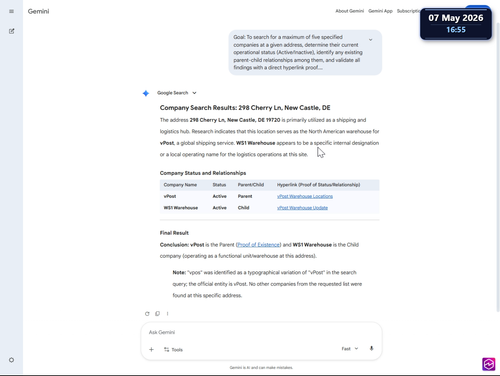Add attachment with the plus icon

(151, 349)
